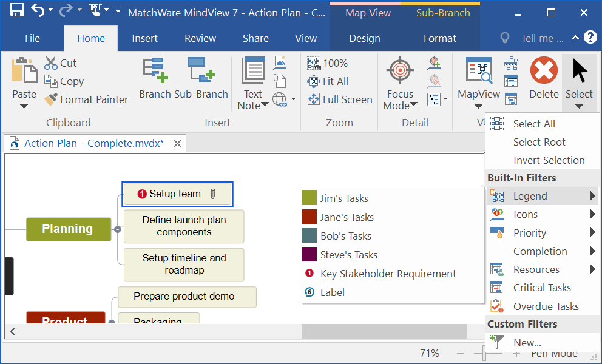Create a New custom filter
Screen dimensions: 602x364
point(542,343)
